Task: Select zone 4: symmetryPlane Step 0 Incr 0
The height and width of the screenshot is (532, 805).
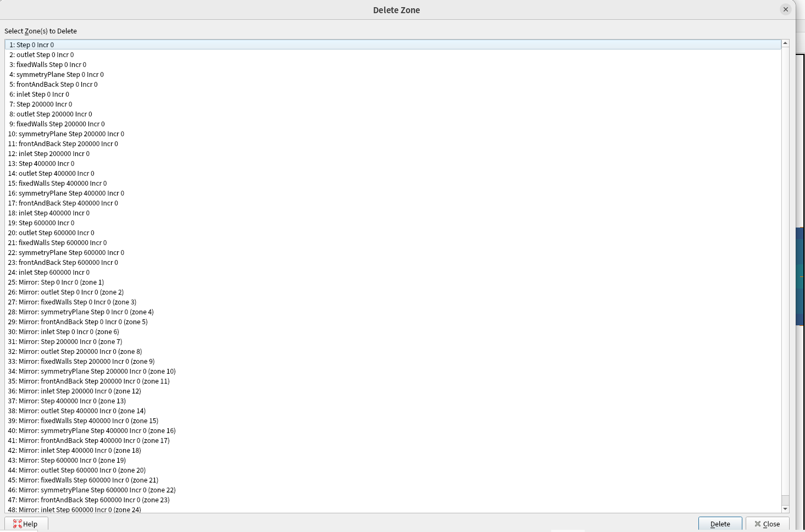Action: 57,75
